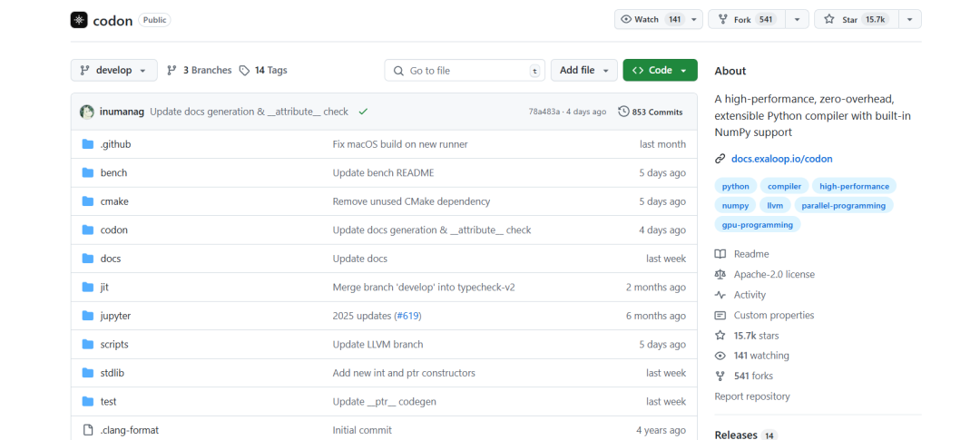Open the Activity pulse icon link
This screenshot has width=980, height=440.
[720, 295]
